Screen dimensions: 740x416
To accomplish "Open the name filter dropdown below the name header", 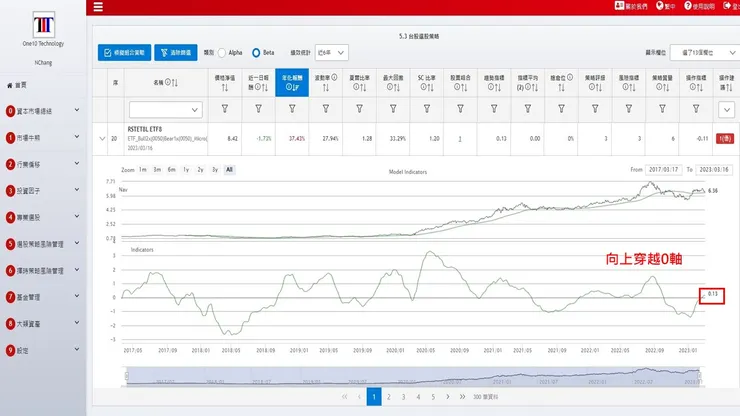I will (166, 110).
